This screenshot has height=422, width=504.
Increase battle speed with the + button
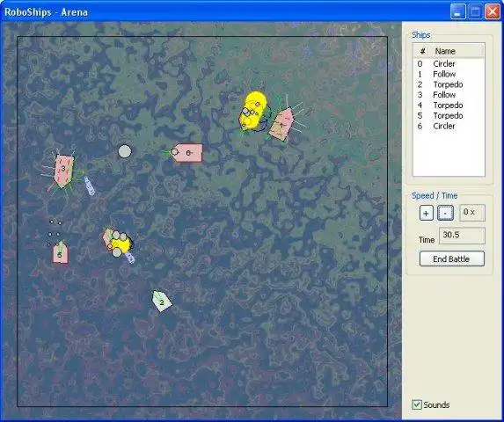tap(427, 214)
